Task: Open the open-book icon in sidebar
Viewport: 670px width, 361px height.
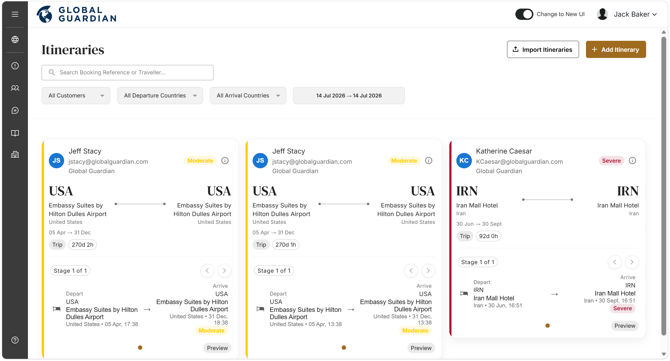Action: (15, 133)
